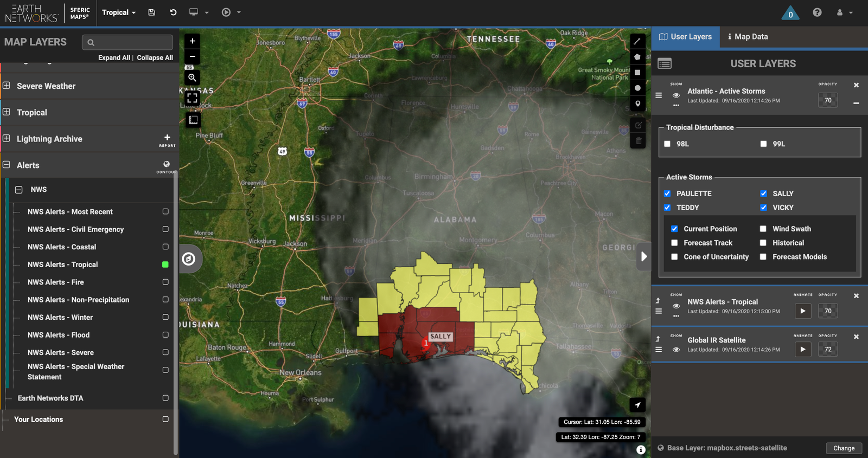Click the map search magnifier tool
This screenshot has width=868, height=458.
pyautogui.click(x=192, y=78)
